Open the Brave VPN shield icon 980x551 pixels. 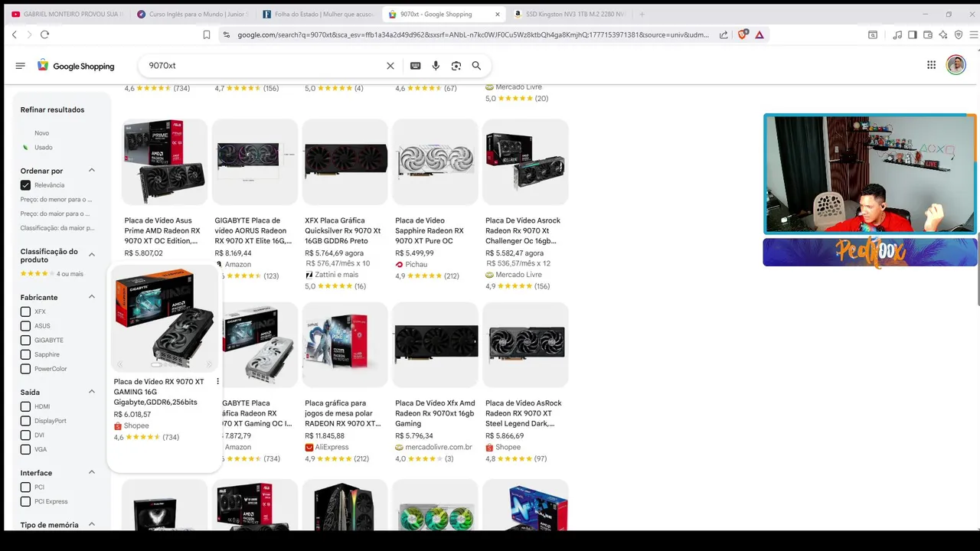coord(959,34)
